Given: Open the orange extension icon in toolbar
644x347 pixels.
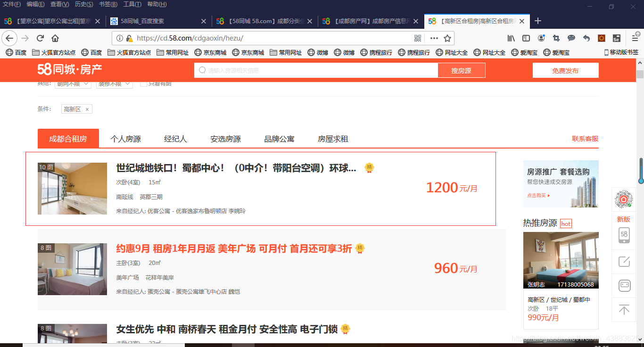Looking at the screenshot, I should [x=602, y=38].
